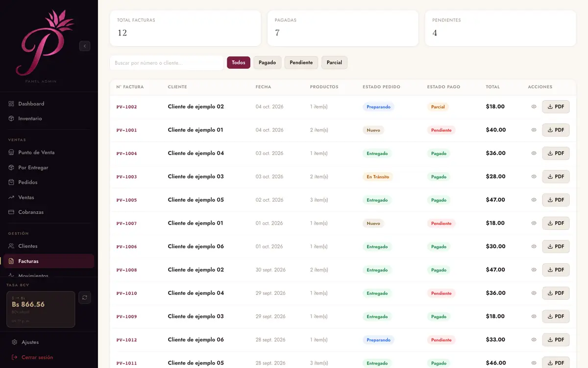Click the Clientes people icon

click(11, 246)
